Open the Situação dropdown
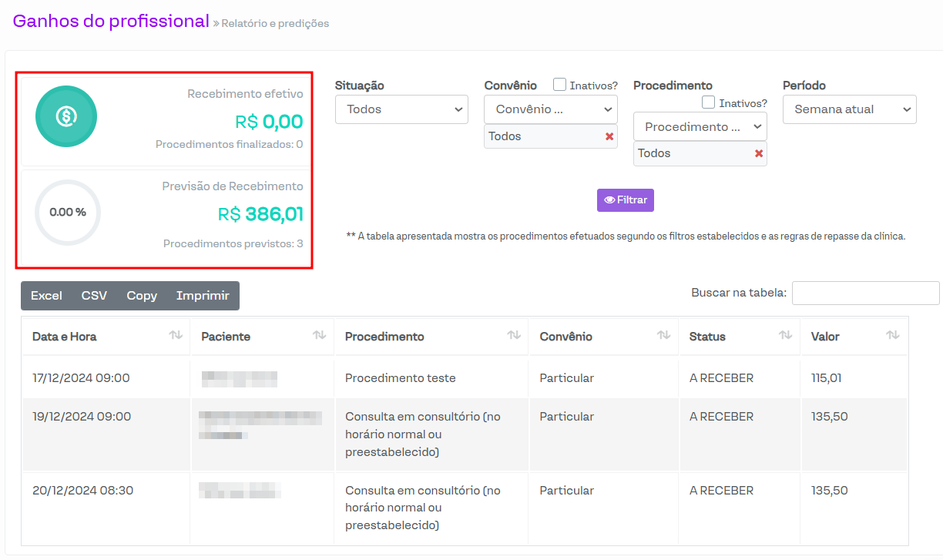943x560 pixels. pos(401,109)
